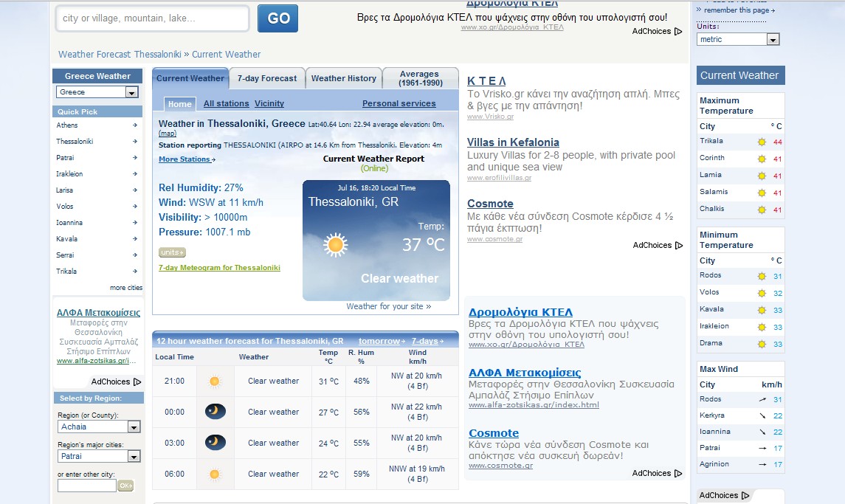Click the sun icon in the 21:00 forecast row
The image size is (845, 504).
point(215,382)
